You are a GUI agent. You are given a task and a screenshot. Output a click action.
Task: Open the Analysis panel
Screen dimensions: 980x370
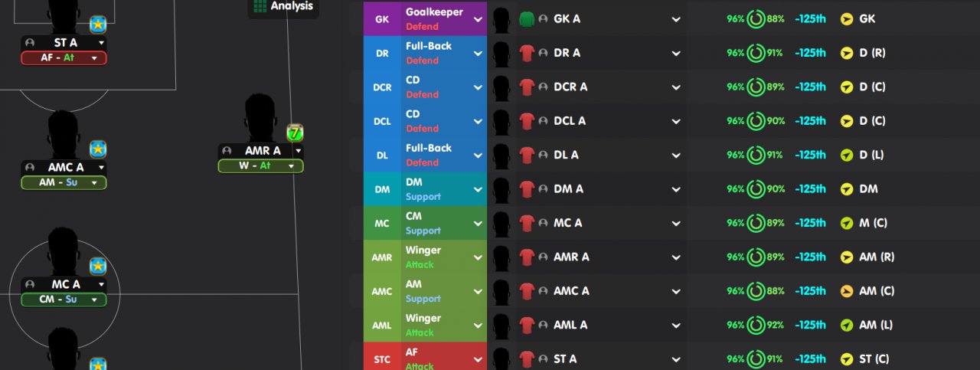291,6
